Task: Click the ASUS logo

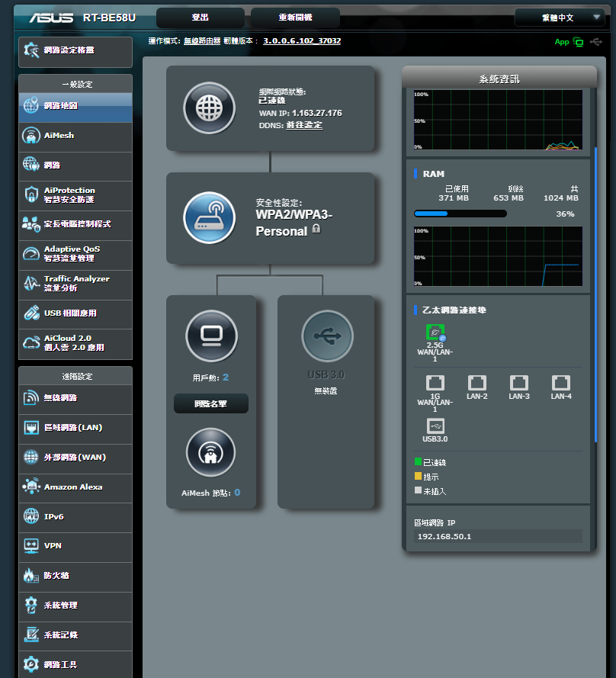Action: coord(51,18)
